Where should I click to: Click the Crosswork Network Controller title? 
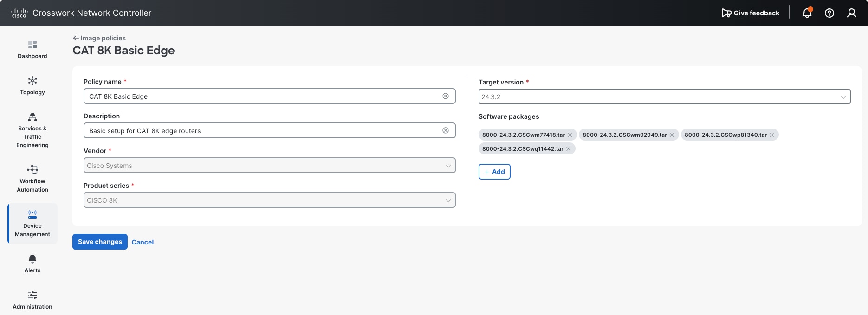[x=92, y=13]
